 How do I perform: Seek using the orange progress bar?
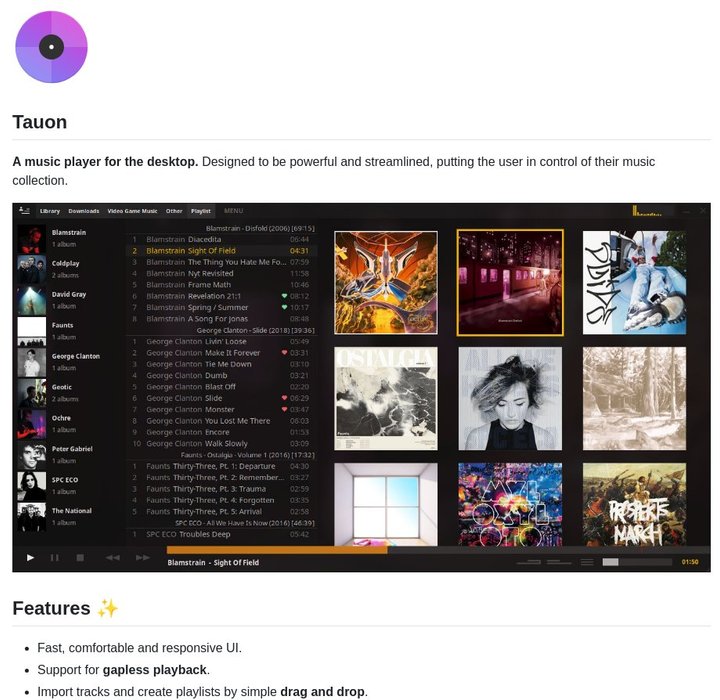coord(277,550)
